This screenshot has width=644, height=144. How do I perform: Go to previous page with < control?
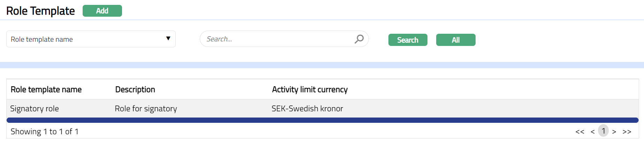click(592, 131)
